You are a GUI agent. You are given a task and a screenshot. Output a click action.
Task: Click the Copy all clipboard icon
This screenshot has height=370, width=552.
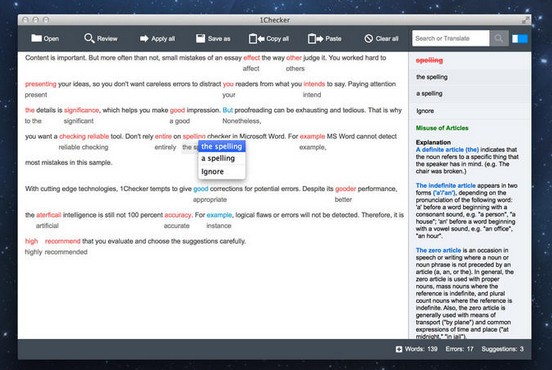[x=256, y=38]
